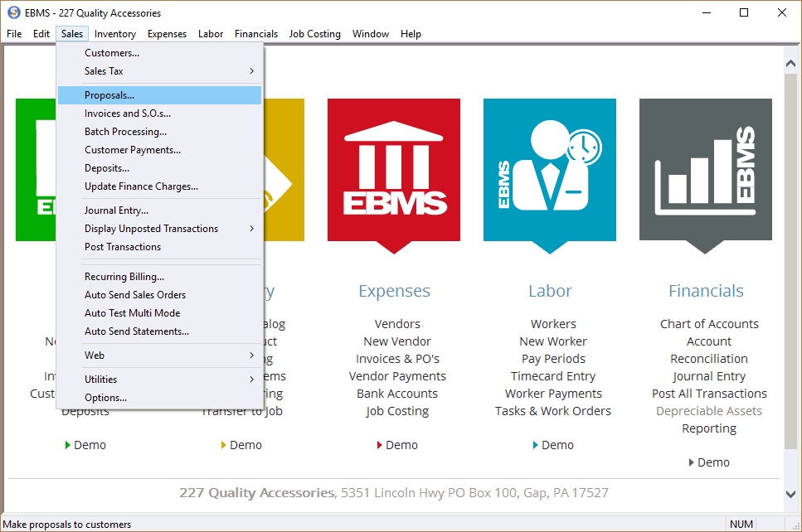Choose Auto Send Sales Orders
802x532 pixels.
pos(159,295)
